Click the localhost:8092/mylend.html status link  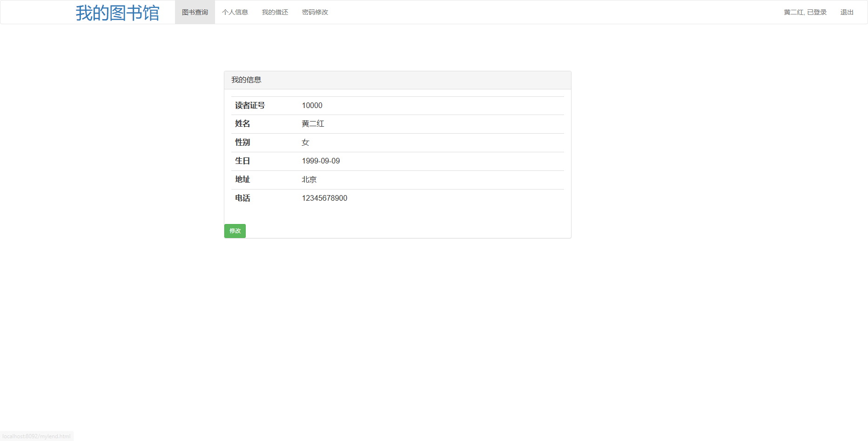click(37, 436)
